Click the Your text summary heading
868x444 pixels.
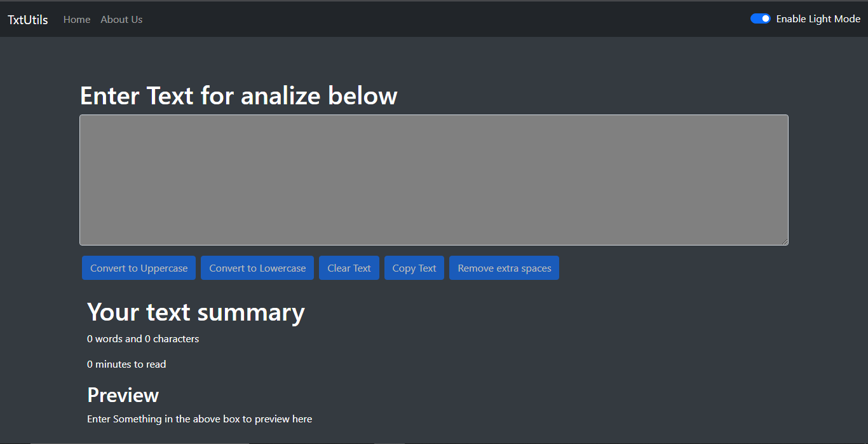click(196, 312)
